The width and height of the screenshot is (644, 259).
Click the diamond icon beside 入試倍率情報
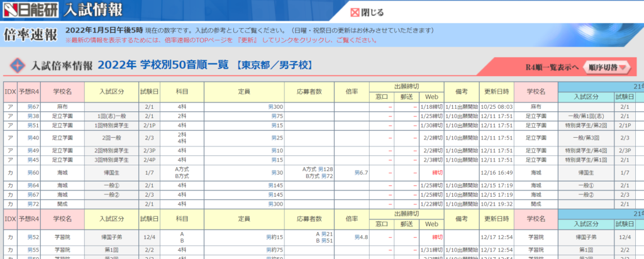coord(17,65)
